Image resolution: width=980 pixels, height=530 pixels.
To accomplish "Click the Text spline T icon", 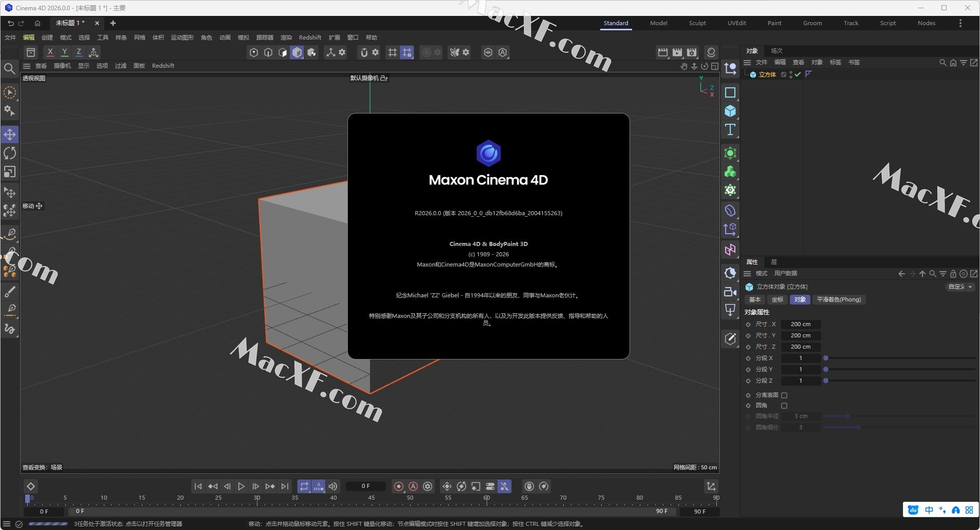I will (730, 129).
